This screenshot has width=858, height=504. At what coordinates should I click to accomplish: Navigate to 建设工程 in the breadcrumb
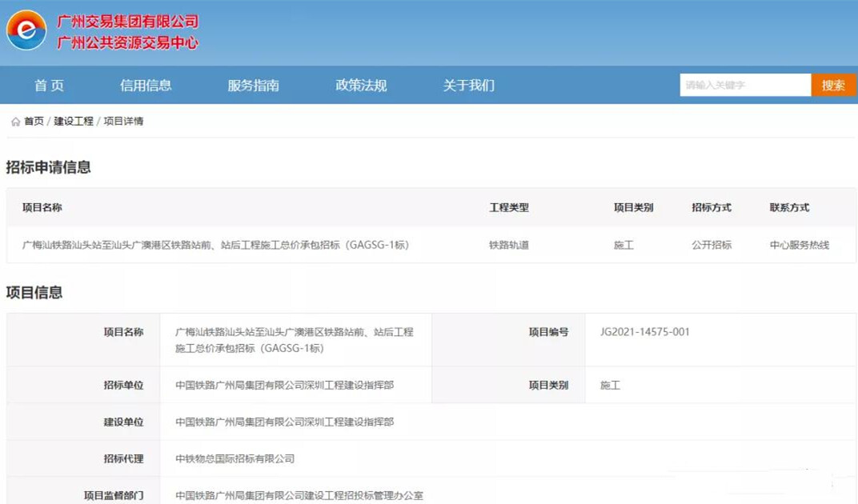[x=74, y=122]
